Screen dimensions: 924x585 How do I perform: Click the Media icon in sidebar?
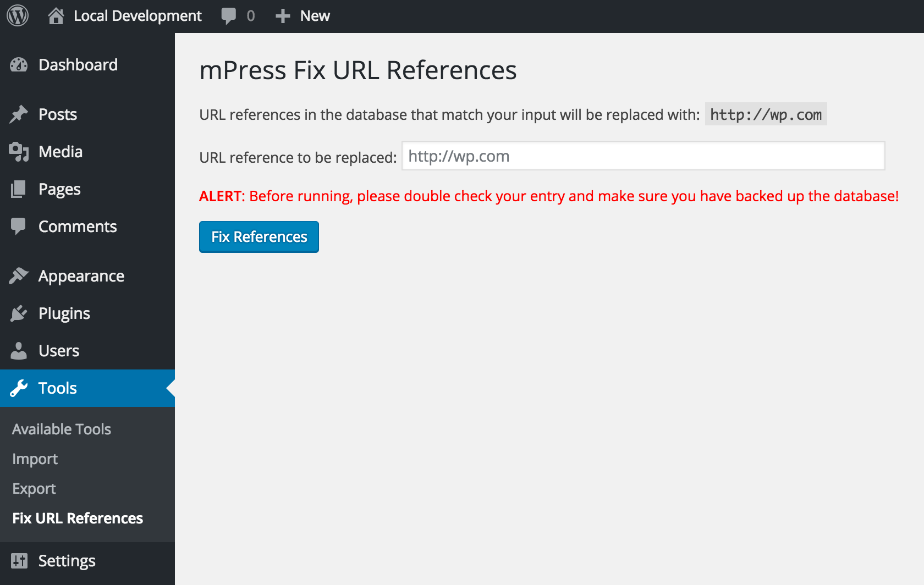pyautogui.click(x=19, y=152)
